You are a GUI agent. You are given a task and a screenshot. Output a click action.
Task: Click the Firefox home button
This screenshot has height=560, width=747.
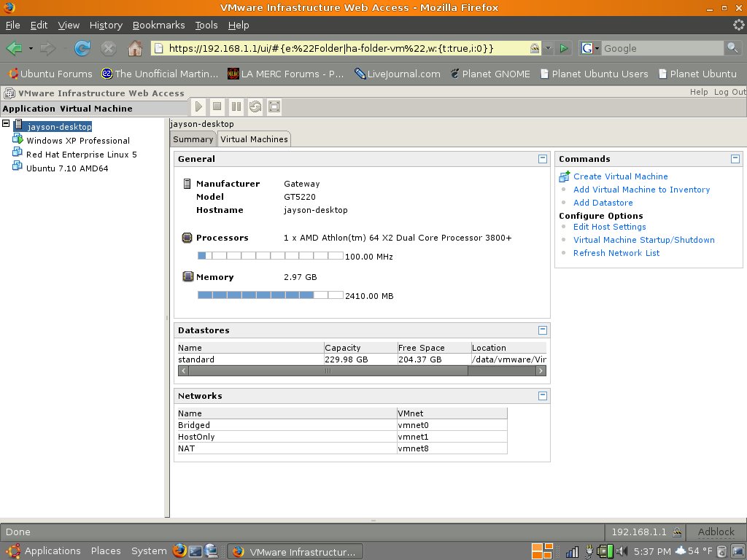click(135, 48)
